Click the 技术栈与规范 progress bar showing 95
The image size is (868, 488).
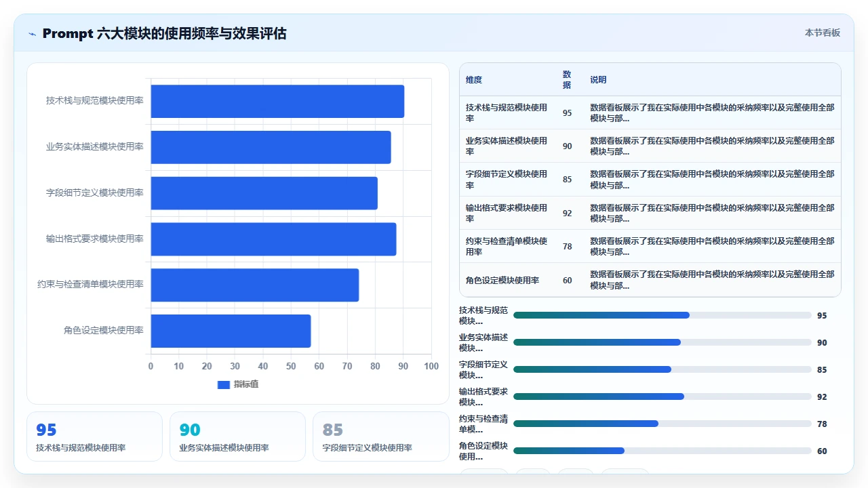coord(663,315)
